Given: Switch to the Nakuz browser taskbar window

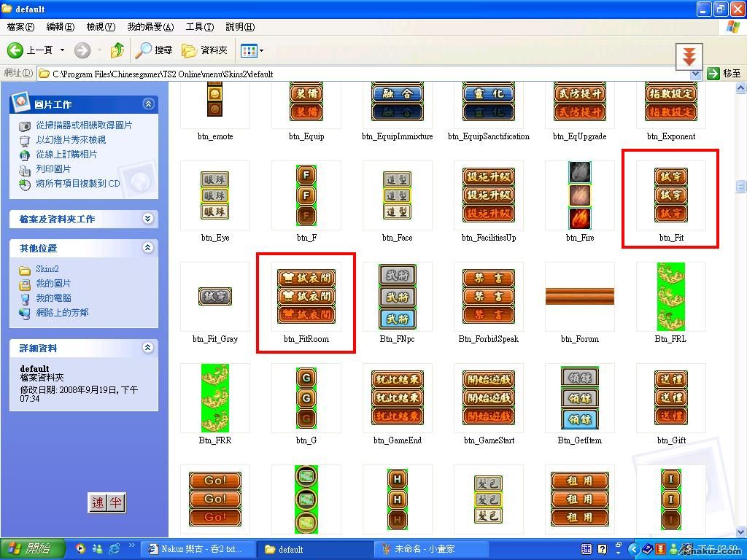Looking at the screenshot, I should click(194, 549).
